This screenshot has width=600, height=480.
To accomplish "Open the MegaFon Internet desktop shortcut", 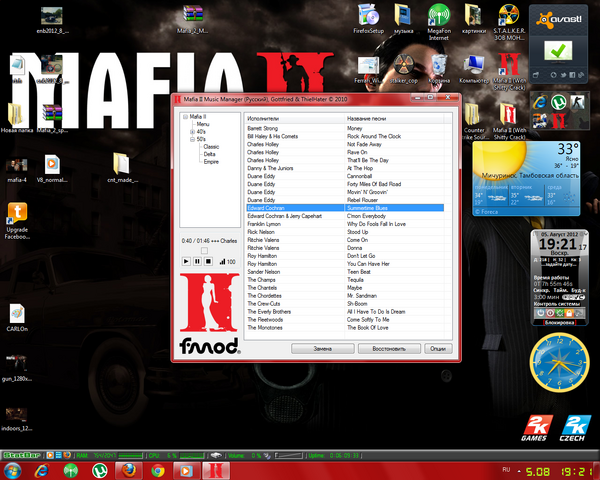I will click(439, 21).
